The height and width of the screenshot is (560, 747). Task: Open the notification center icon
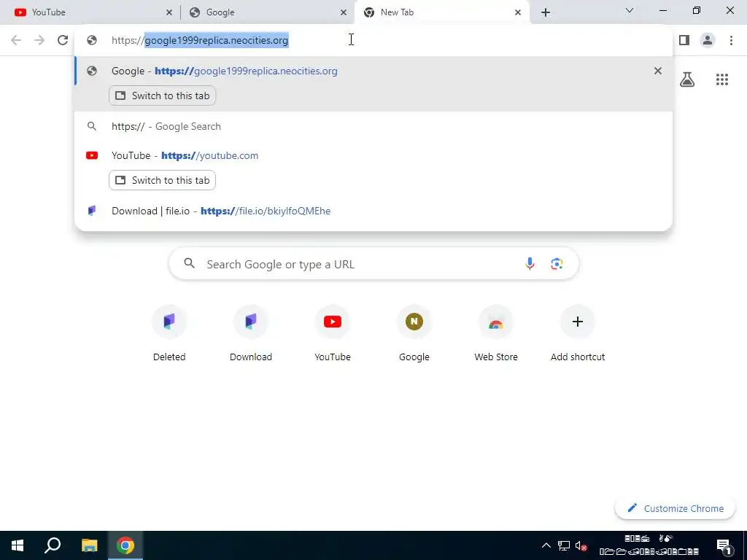[x=724, y=545]
